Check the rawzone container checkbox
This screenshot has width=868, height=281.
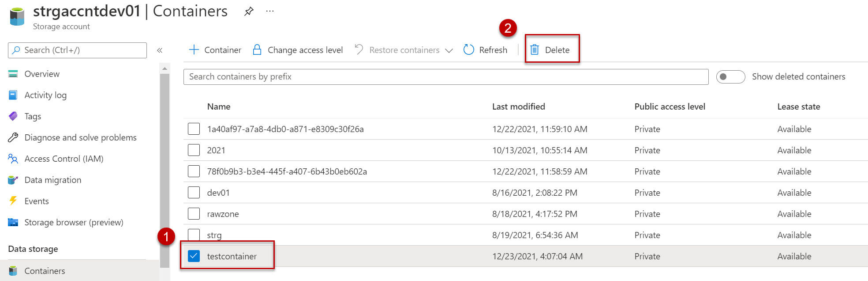[194, 214]
